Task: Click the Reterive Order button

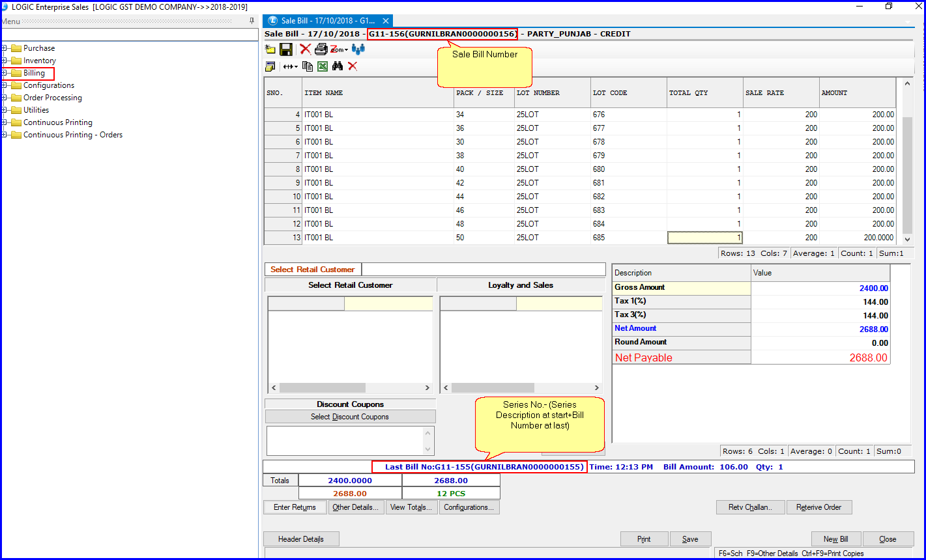Action: click(x=819, y=507)
